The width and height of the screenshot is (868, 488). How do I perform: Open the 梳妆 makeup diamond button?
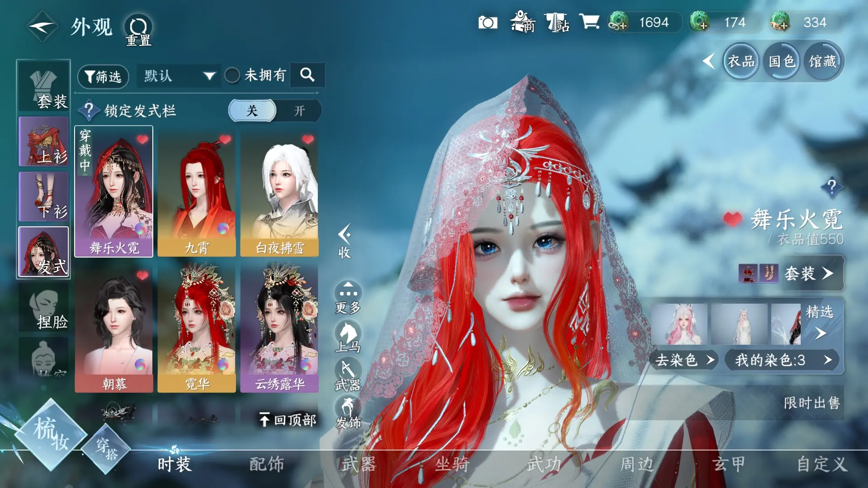[x=51, y=435]
